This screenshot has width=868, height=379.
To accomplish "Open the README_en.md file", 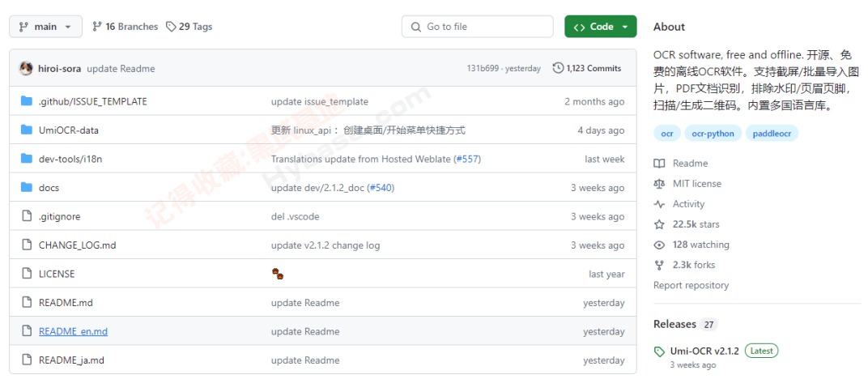I will point(73,332).
